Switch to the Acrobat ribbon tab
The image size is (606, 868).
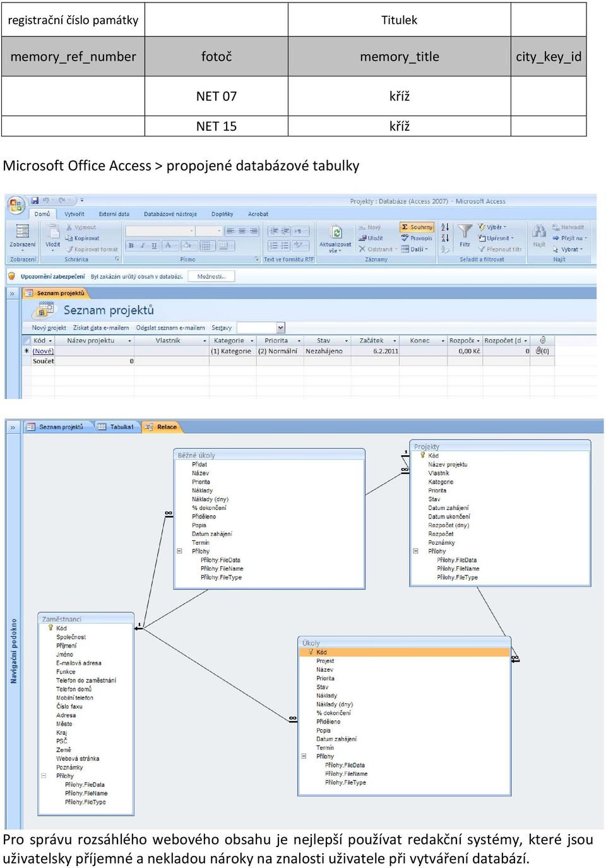coord(258,215)
